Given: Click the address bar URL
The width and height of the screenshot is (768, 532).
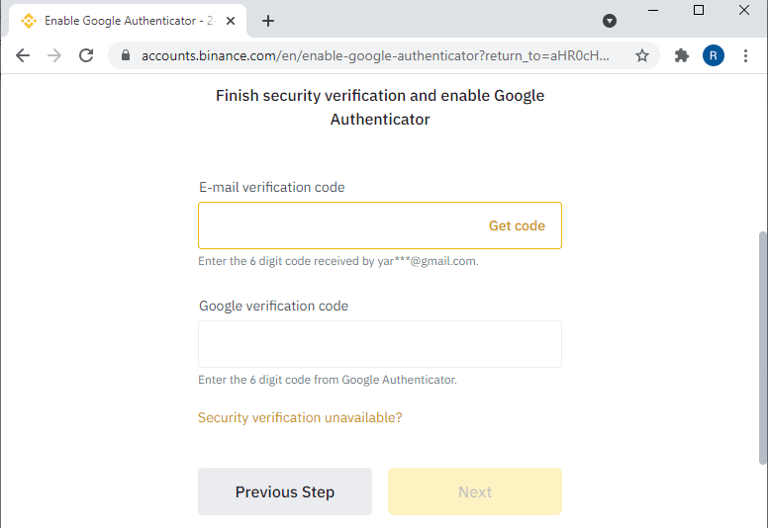Looking at the screenshot, I should pos(375,55).
